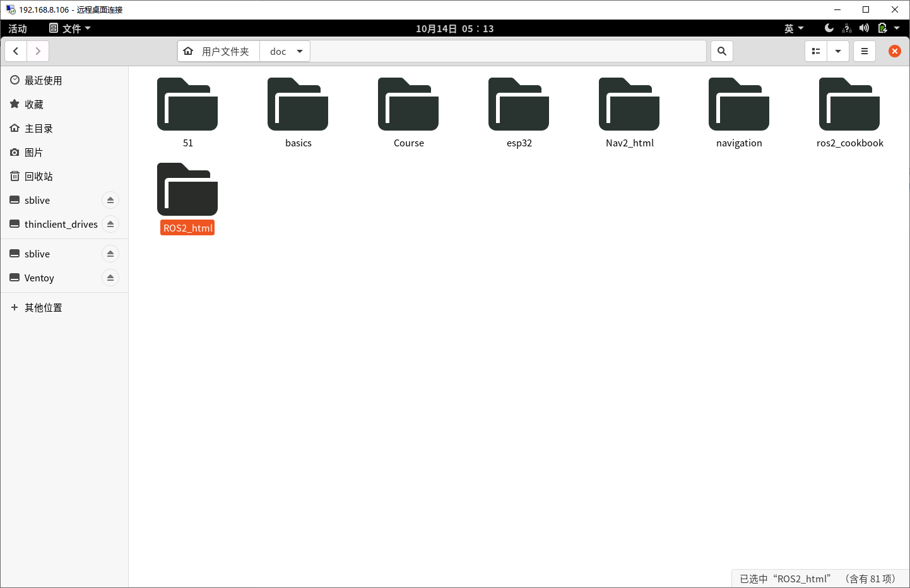Viewport: 910px width, 588px height.
Task: Close the file manager with orange X
Action: coord(895,51)
